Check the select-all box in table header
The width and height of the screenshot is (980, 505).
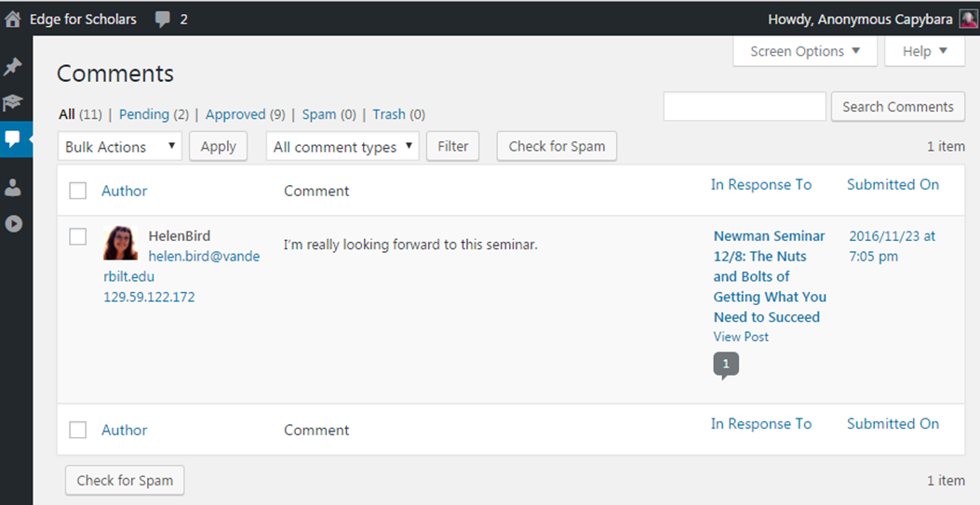click(x=78, y=191)
